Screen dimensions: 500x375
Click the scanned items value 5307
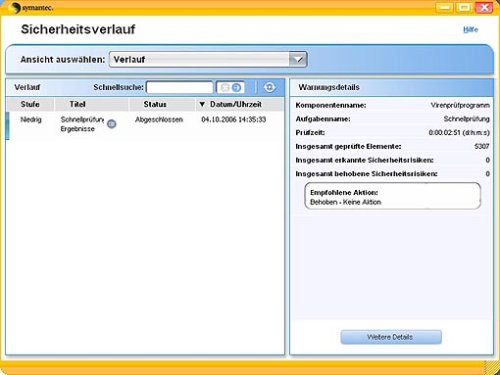point(482,146)
